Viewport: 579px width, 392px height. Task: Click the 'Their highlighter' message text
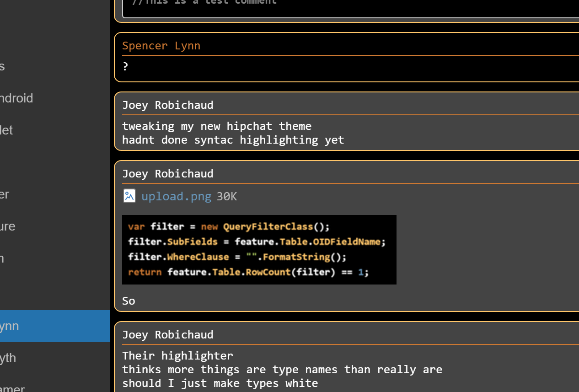tap(177, 355)
